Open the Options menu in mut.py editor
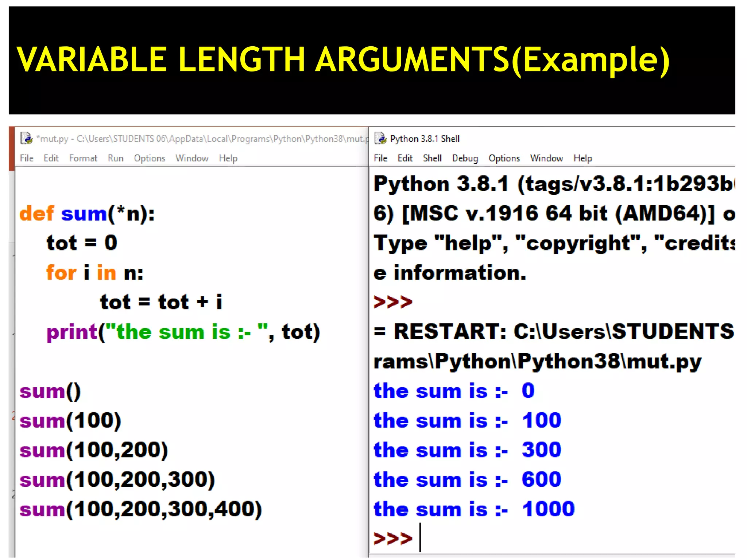The width and height of the screenshot is (747, 560). (150, 158)
